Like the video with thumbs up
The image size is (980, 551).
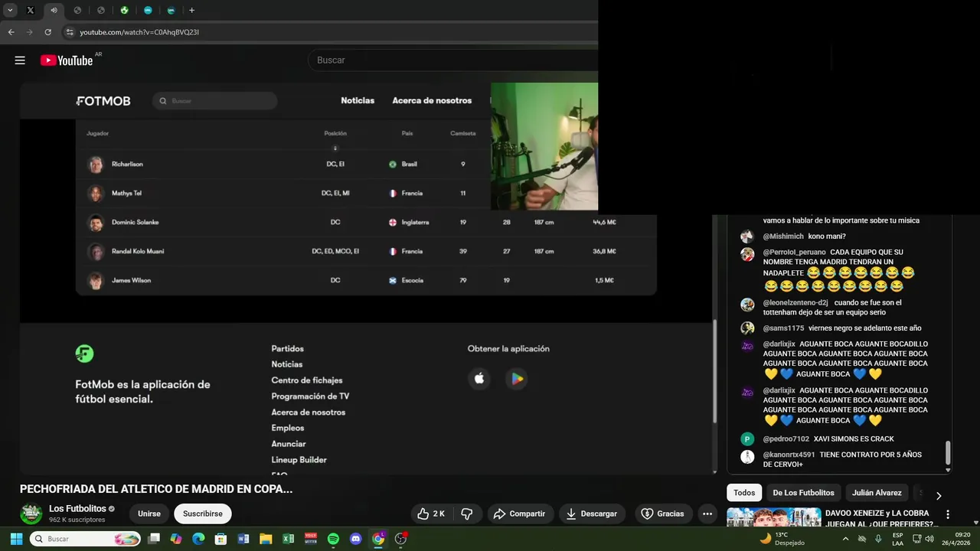click(x=431, y=514)
